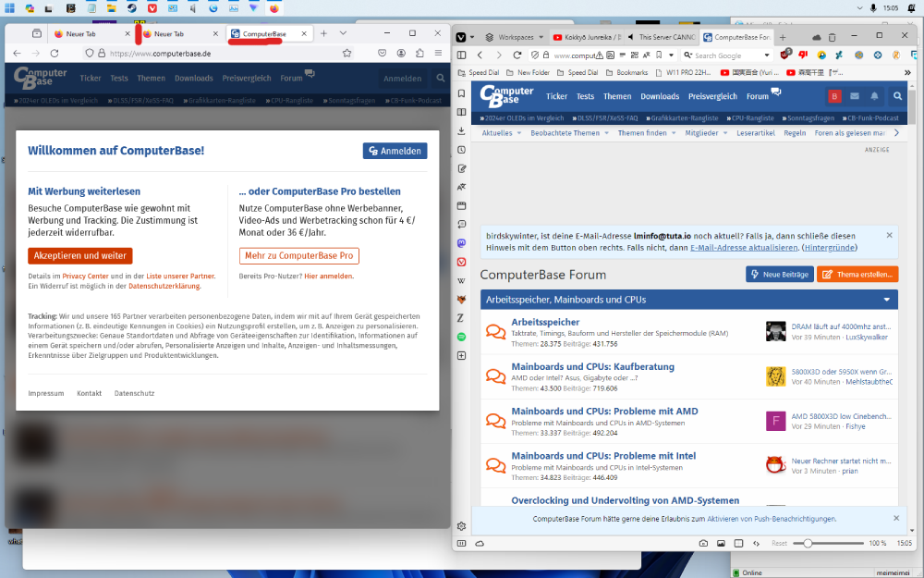
Task: Open Tests menu in Vivaldi page
Action: [585, 96]
